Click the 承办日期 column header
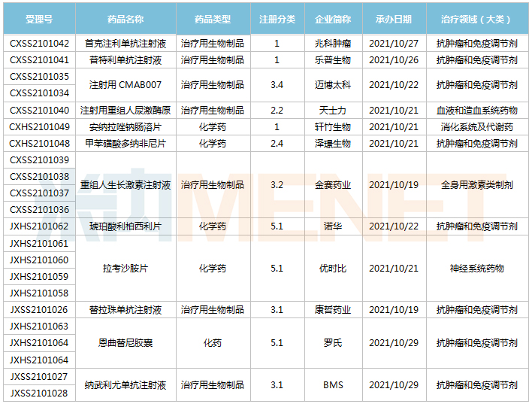Viewport: 532px width, 404px height. (394, 19)
